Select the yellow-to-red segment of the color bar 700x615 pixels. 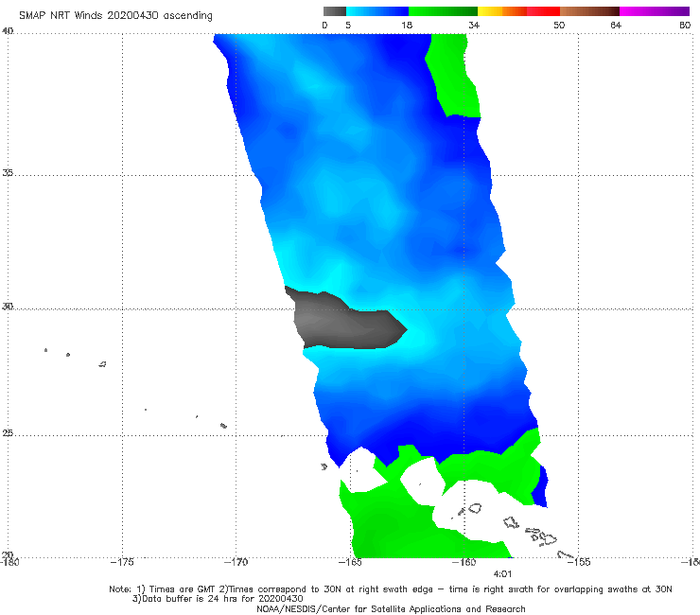(518, 11)
